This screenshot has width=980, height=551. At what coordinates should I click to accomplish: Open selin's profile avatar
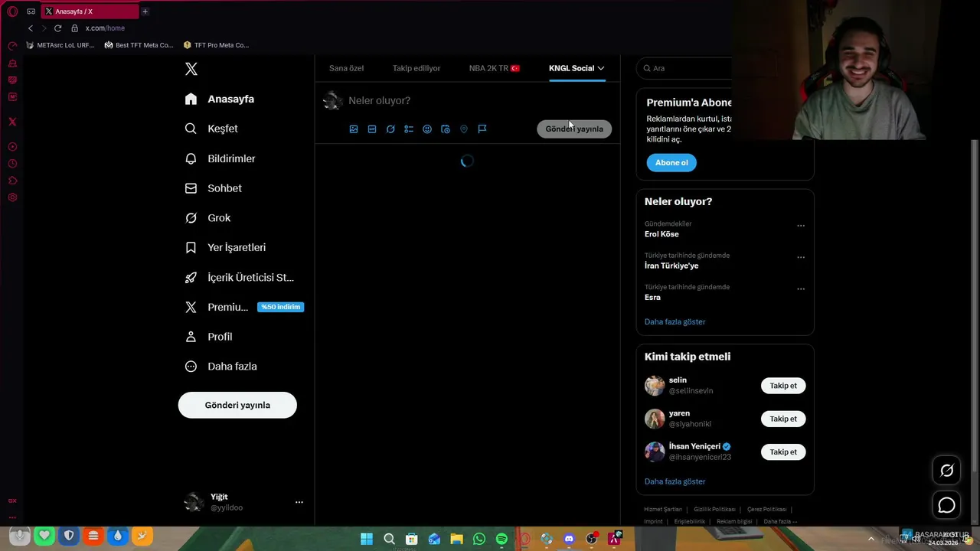[x=655, y=386]
